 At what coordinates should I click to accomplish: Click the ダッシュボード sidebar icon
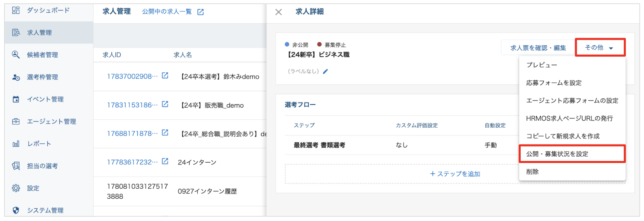(16, 10)
